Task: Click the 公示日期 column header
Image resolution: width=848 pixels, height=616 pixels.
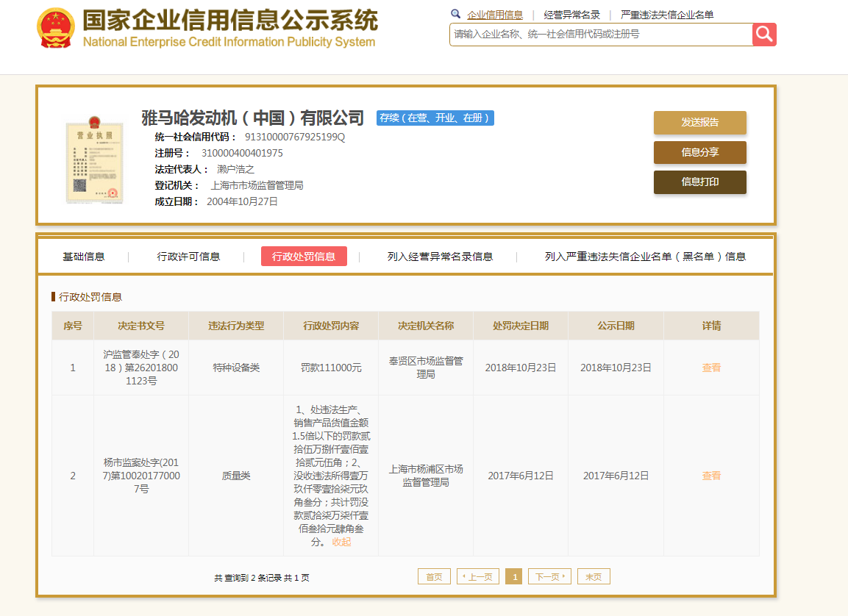Action: 616,326
